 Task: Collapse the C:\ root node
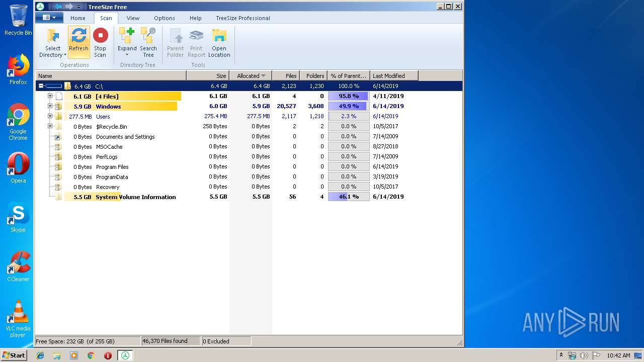pyautogui.click(x=41, y=86)
